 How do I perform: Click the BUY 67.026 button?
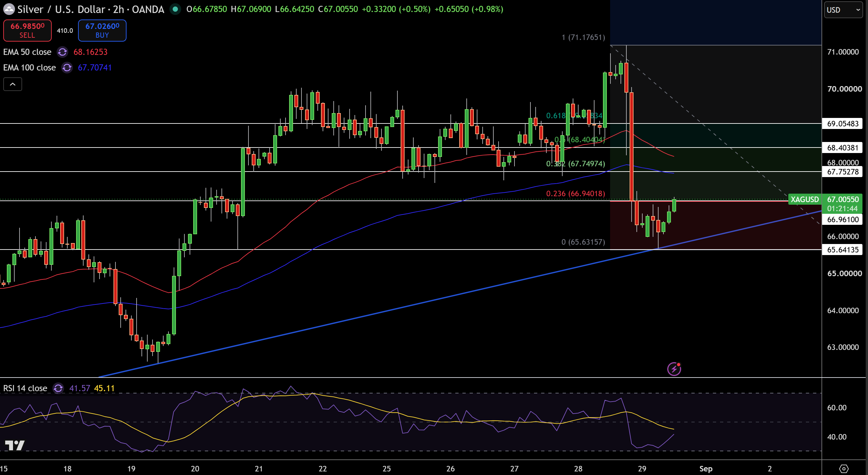click(x=102, y=30)
